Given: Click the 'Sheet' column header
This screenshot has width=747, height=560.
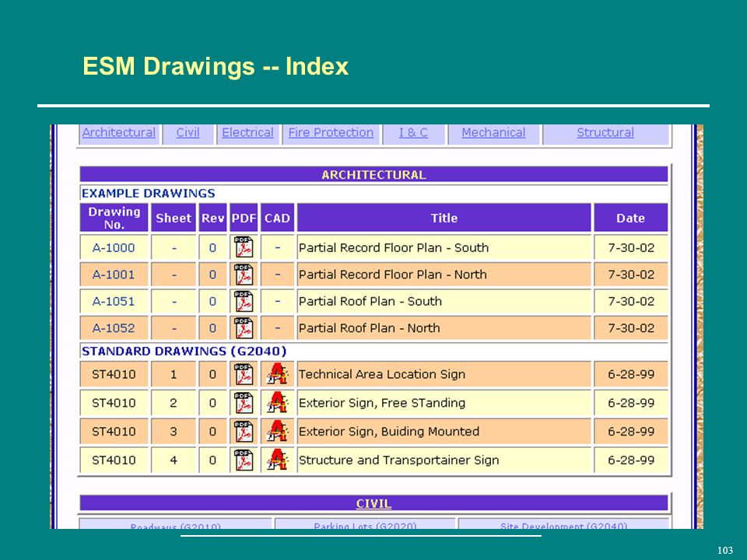Looking at the screenshot, I should coord(174,218).
